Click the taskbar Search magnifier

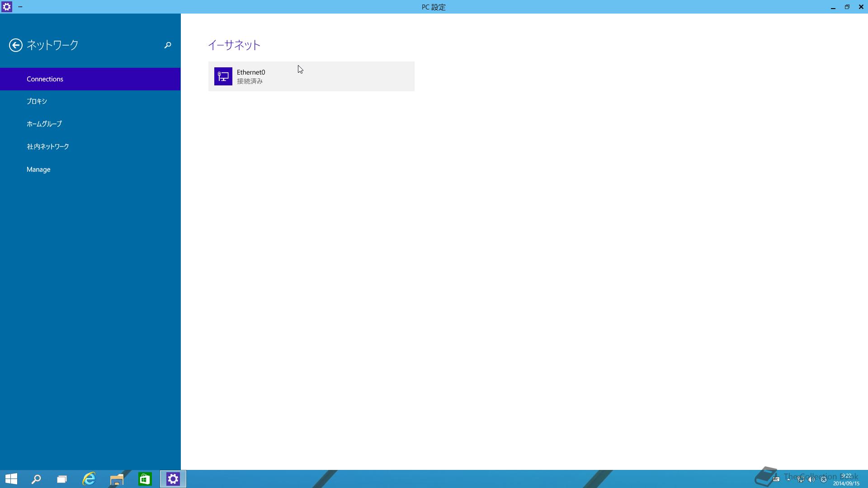coord(36,479)
